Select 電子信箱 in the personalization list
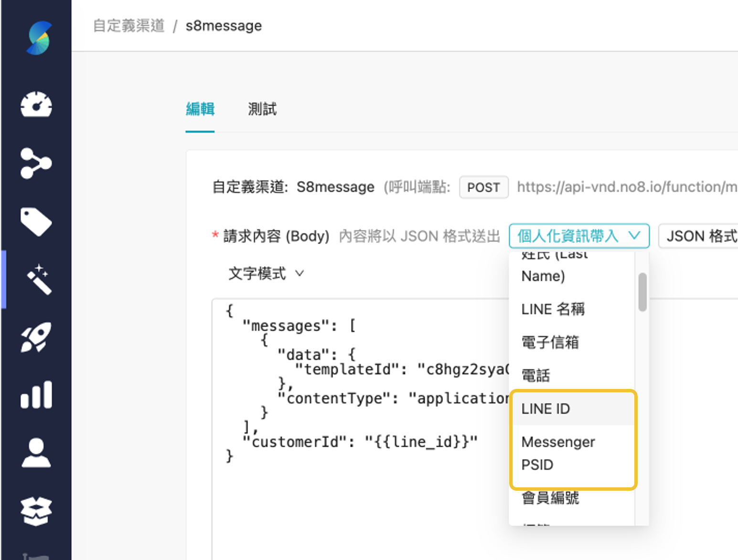The height and width of the screenshot is (560, 738). tap(550, 342)
